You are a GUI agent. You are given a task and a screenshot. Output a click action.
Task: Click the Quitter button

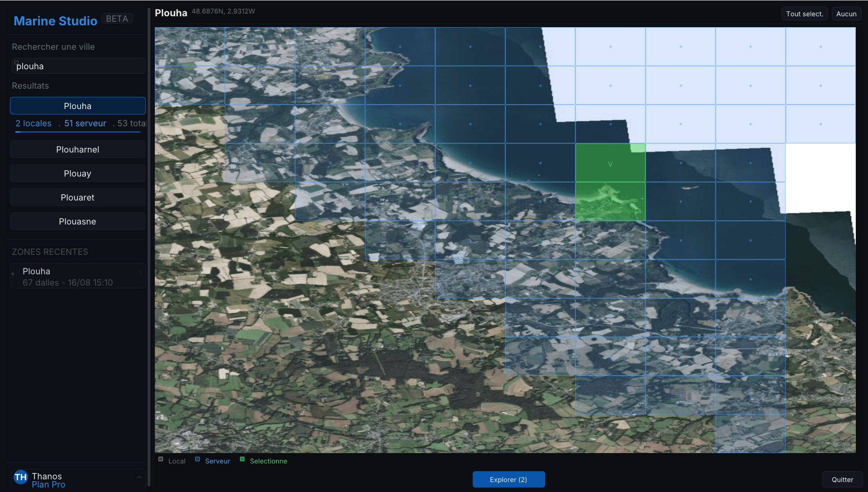click(x=842, y=479)
